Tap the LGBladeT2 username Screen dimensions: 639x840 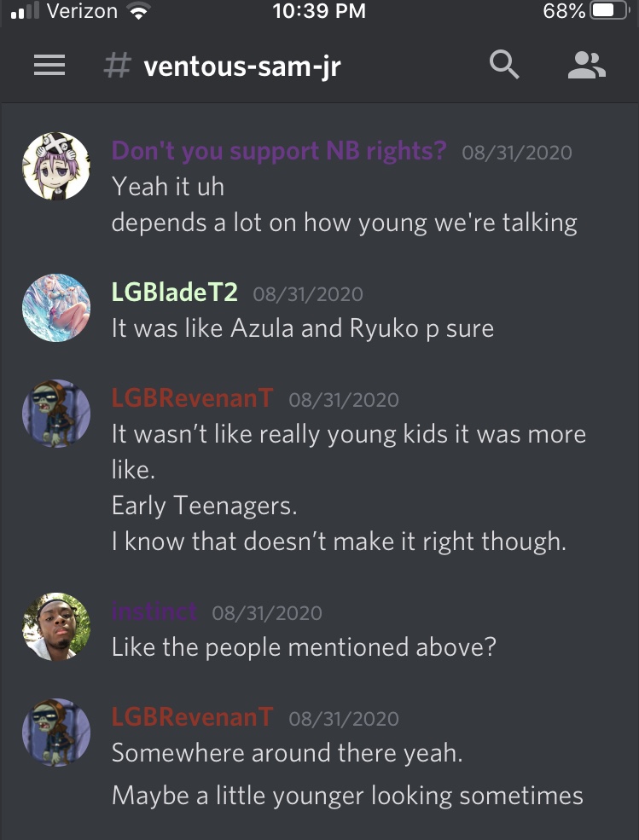[x=175, y=293]
